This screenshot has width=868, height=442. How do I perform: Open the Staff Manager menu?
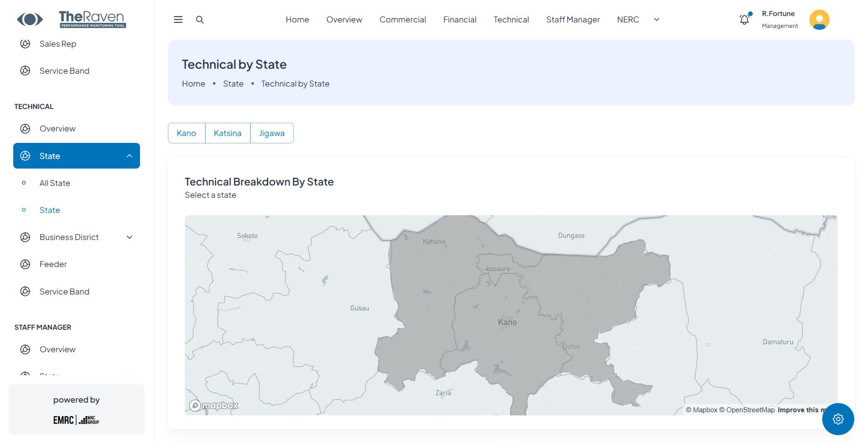pyautogui.click(x=573, y=19)
